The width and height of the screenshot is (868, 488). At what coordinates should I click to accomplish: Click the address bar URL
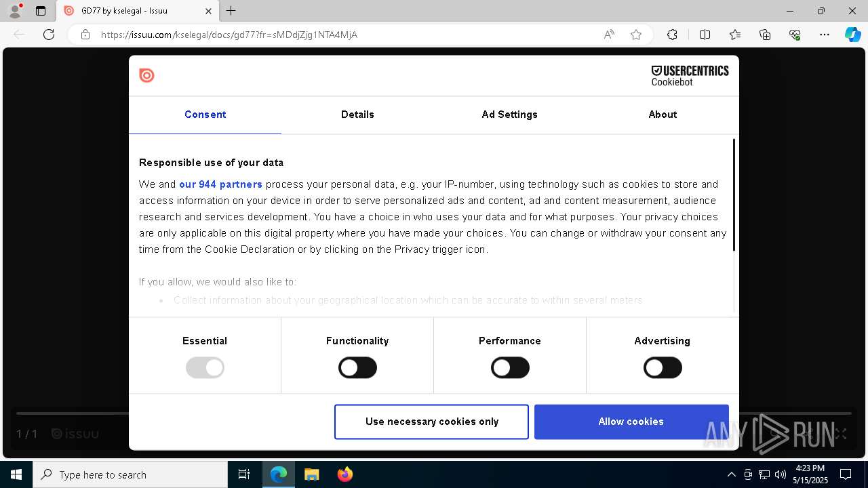point(229,35)
